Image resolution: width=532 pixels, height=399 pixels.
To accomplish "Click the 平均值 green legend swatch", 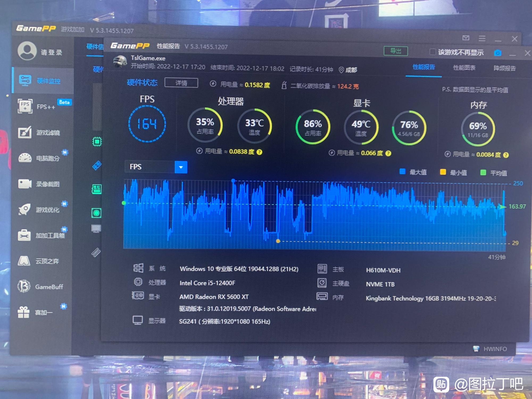I will [483, 172].
